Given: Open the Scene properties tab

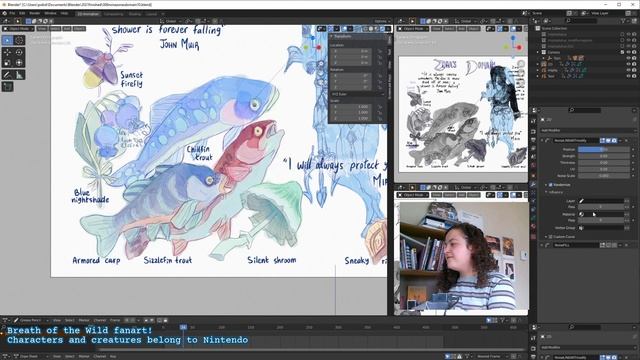Looking at the screenshot, I should [x=533, y=156].
